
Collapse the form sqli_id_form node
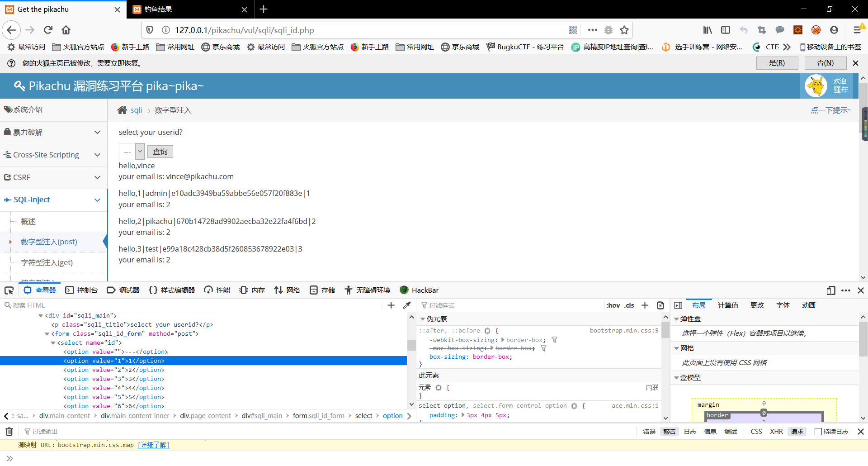click(47, 334)
